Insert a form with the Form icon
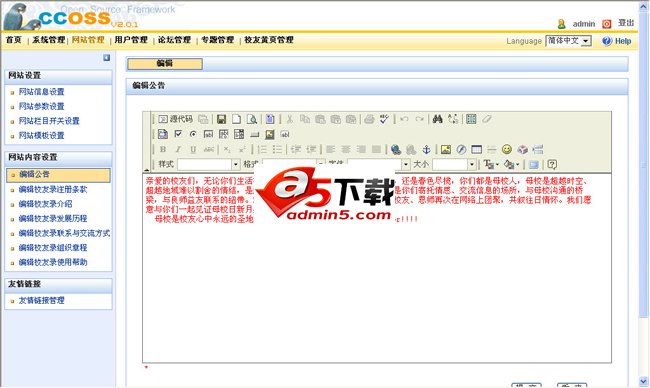Image resolution: width=650 pixels, height=388 pixels. (162, 134)
